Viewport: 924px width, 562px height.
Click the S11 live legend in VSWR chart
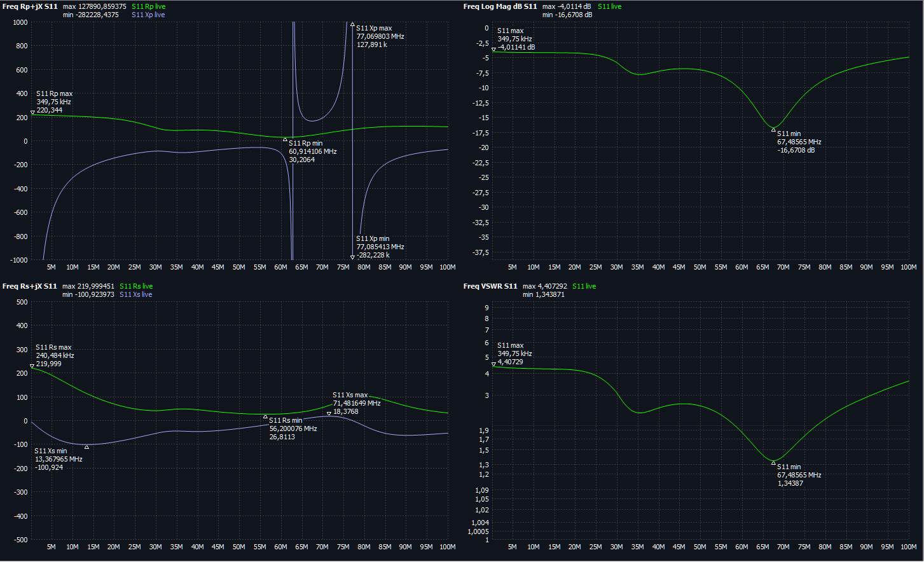click(584, 286)
